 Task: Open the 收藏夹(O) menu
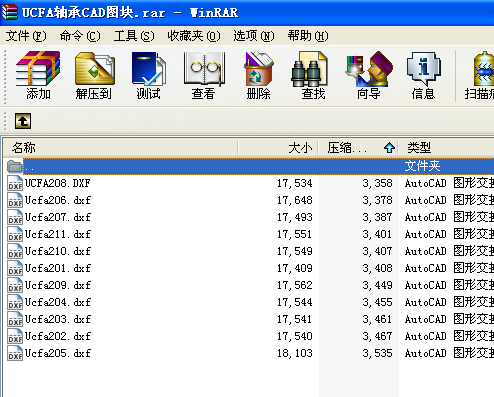(x=194, y=36)
